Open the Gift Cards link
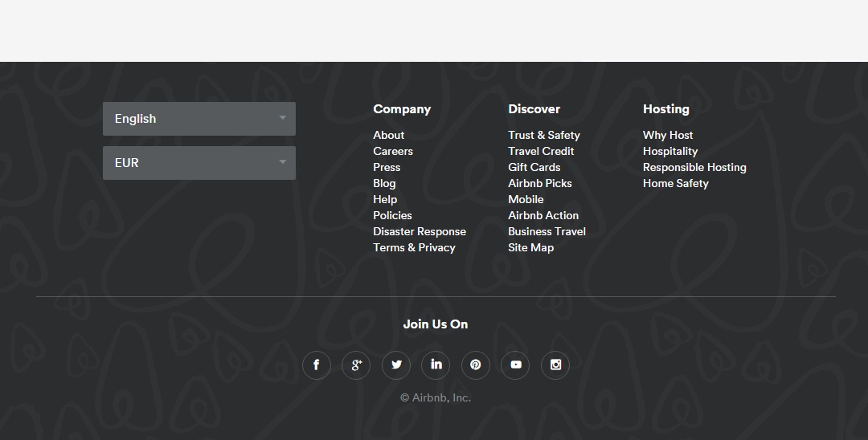This screenshot has height=440, width=868. point(534,167)
